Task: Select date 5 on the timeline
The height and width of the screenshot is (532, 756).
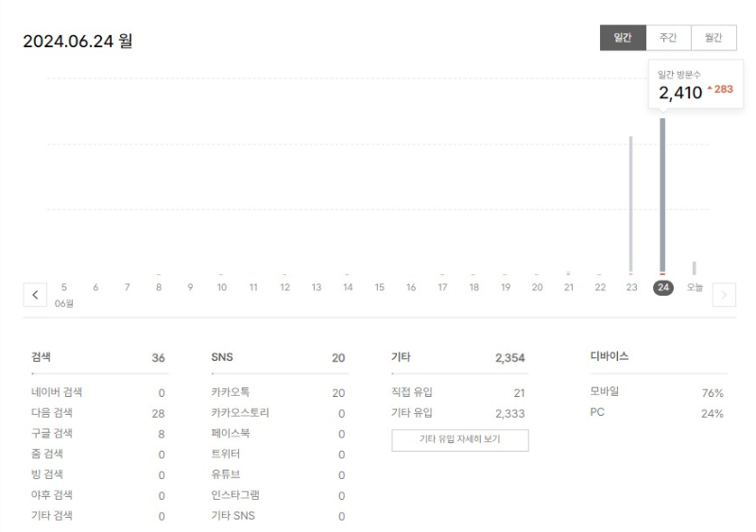Action: (x=64, y=287)
